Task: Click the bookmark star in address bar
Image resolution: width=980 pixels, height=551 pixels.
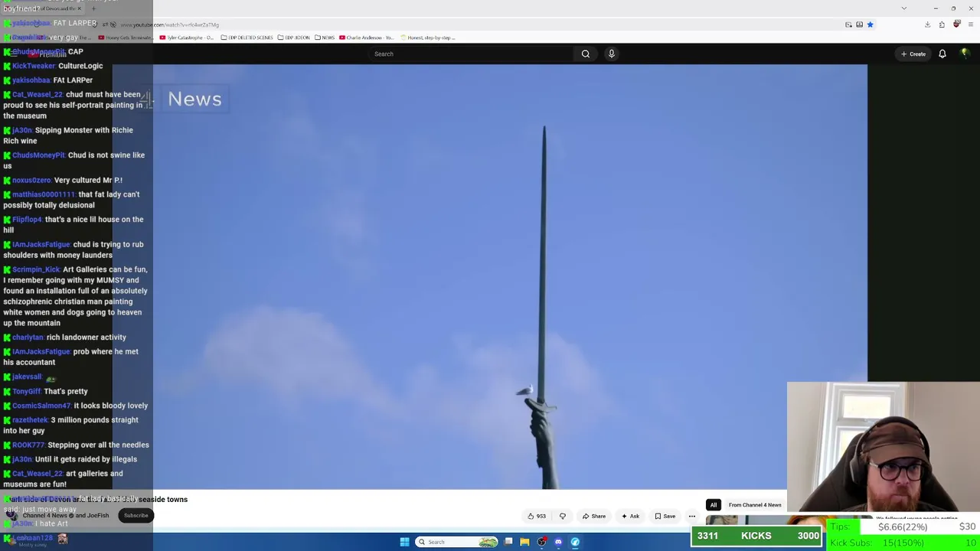Action: pyautogui.click(x=870, y=24)
